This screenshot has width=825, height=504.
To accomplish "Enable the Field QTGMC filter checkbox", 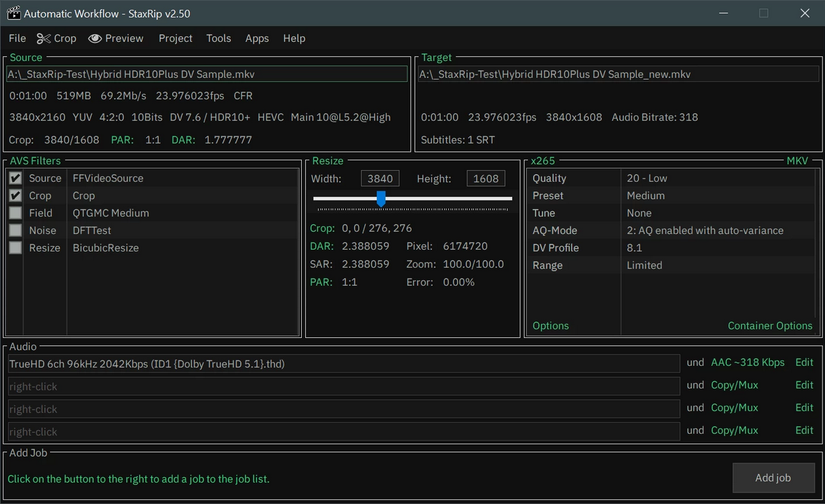I will (x=16, y=213).
